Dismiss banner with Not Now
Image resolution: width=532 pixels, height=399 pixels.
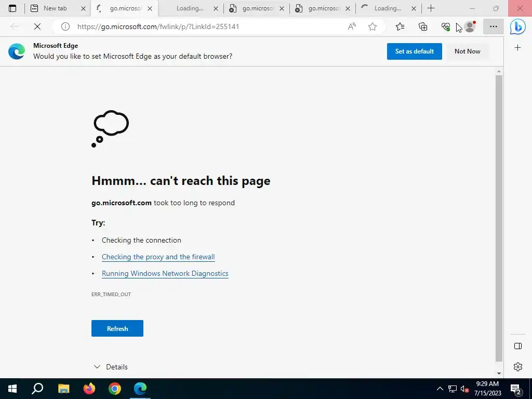[x=467, y=51]
